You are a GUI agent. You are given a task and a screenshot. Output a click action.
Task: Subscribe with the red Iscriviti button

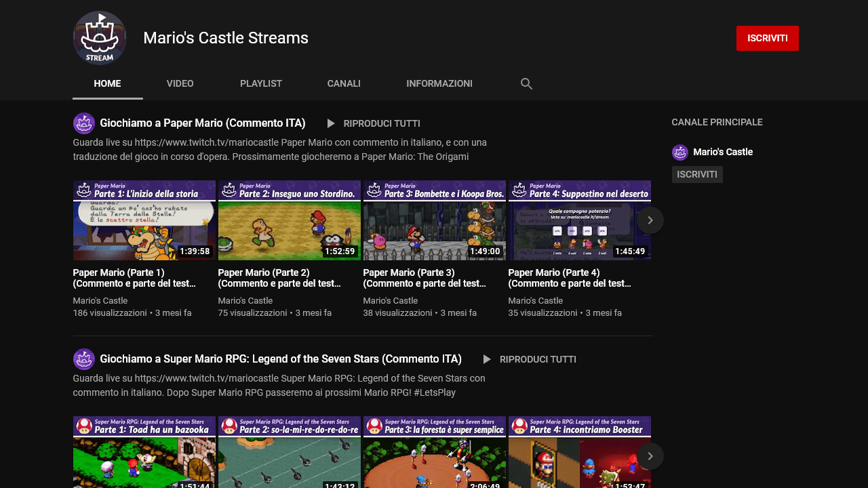(768, 39)
